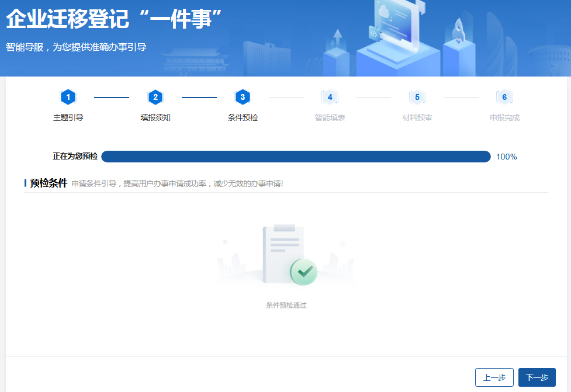Jump to step 4 hexagon icon
Image resolution: width=571 pixels, height=392 pixels.
(x=330, y=97)
